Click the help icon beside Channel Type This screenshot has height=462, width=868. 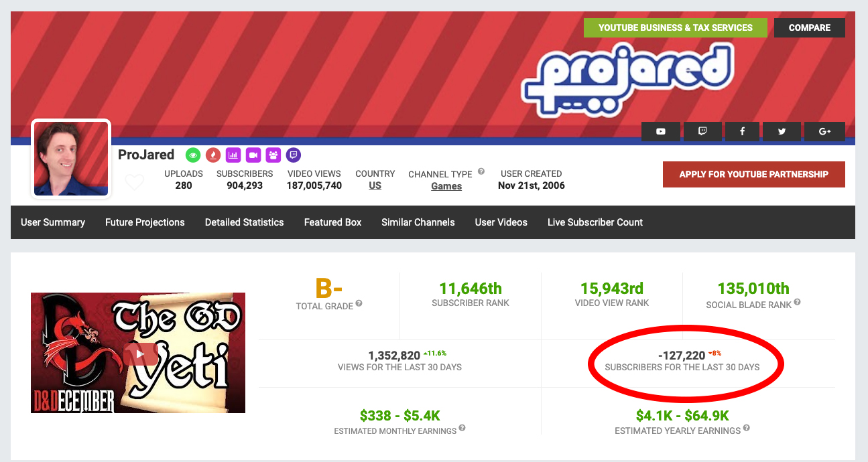tap(481, 172)
